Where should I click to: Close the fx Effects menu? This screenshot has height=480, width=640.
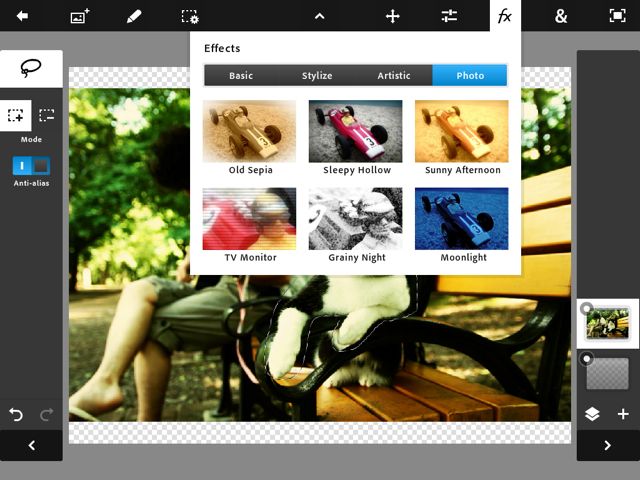(x=505, y=16)
